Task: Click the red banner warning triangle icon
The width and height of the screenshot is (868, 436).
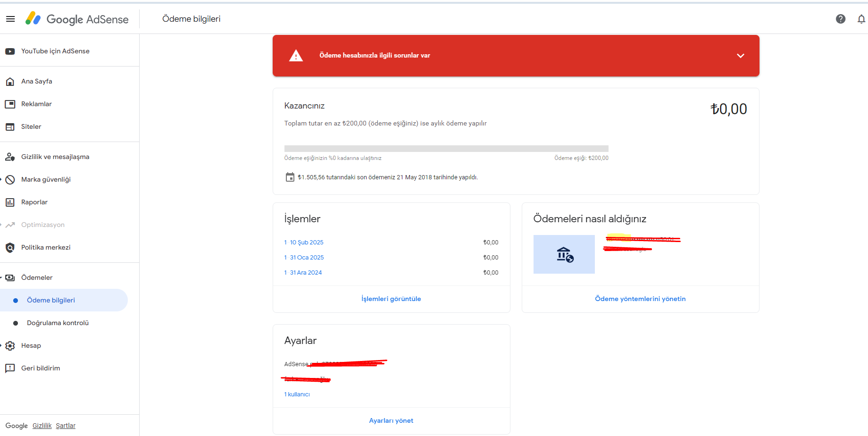Action: (296, 56)
